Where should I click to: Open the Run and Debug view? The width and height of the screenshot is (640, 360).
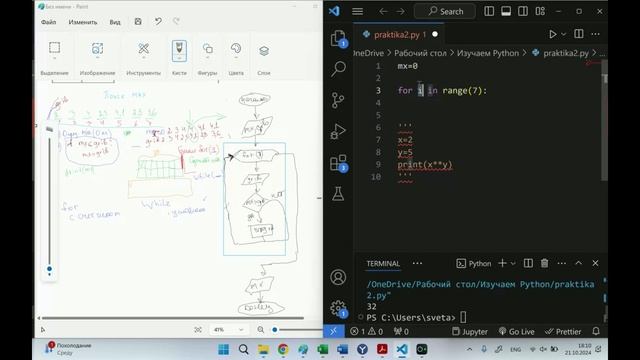[338, 131]
